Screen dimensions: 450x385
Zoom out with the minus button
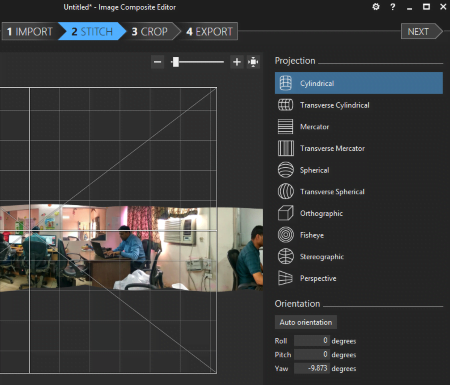[x=158, y=62]
